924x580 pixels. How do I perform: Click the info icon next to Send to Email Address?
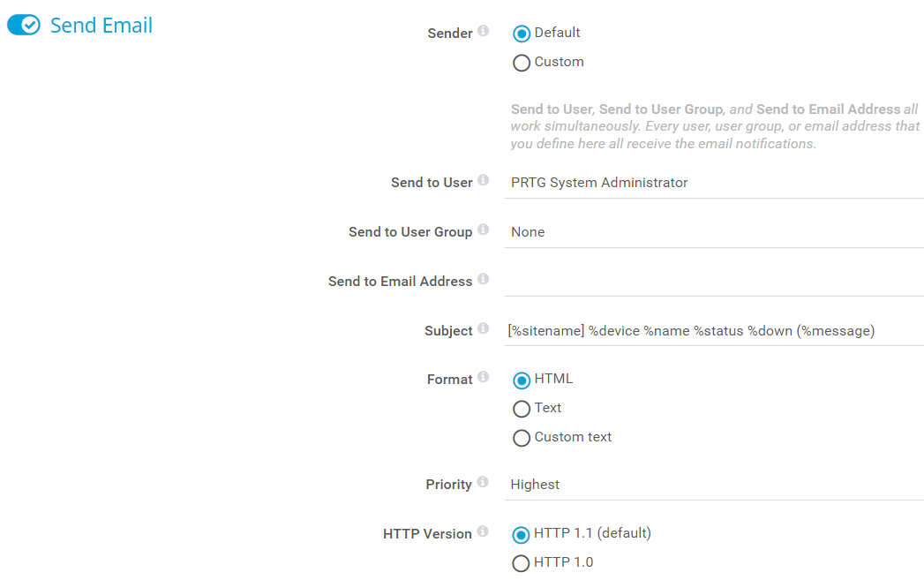483,279
